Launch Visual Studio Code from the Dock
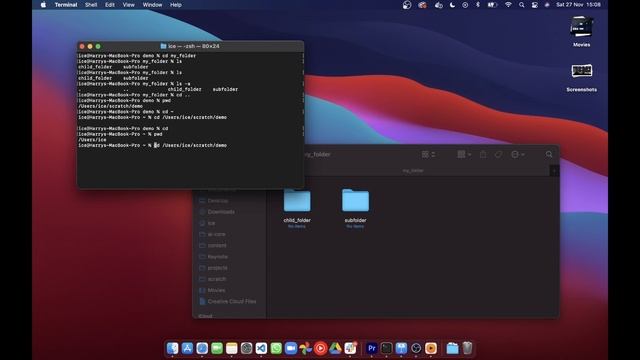The width and height of the screenshot is (640, 360). coord(261,348)
